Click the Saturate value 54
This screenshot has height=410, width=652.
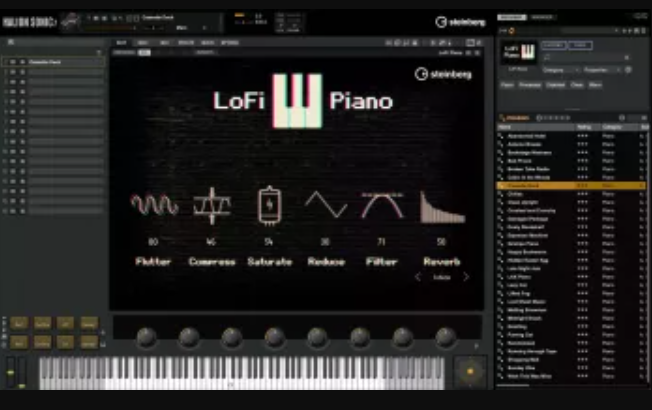pos(269,242)
